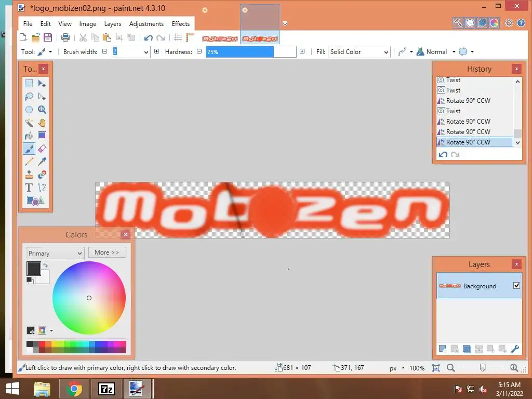The image size is (532, 399).
Task: Toggle the Layers window button
Action: click(x=482, y=23)
